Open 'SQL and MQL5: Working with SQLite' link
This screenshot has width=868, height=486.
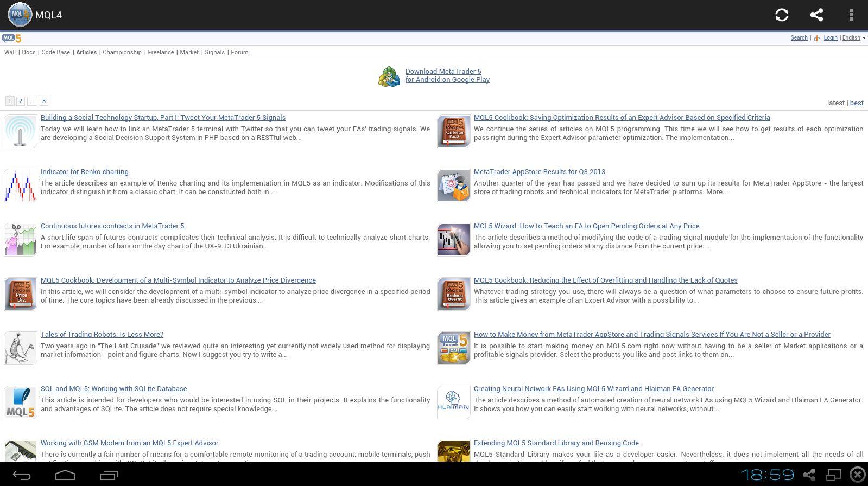tap(114, 388)
